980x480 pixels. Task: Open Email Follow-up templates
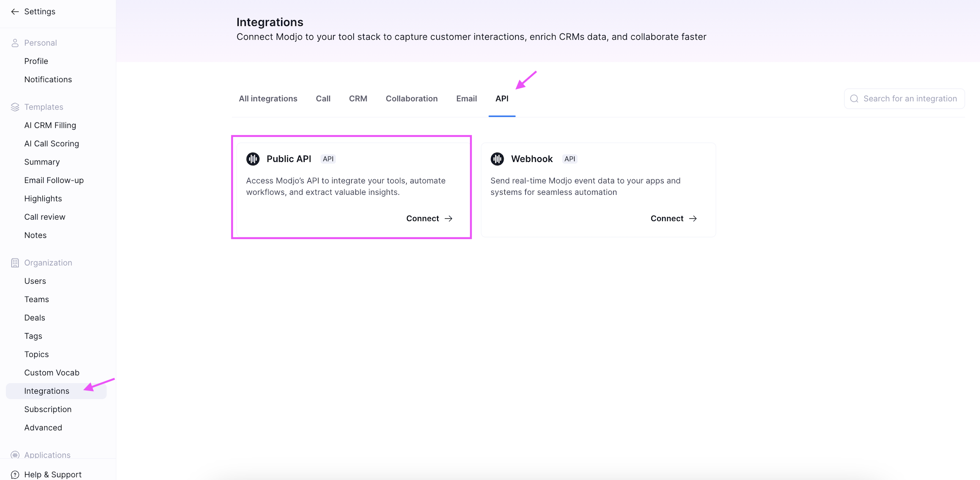[54, 181]
